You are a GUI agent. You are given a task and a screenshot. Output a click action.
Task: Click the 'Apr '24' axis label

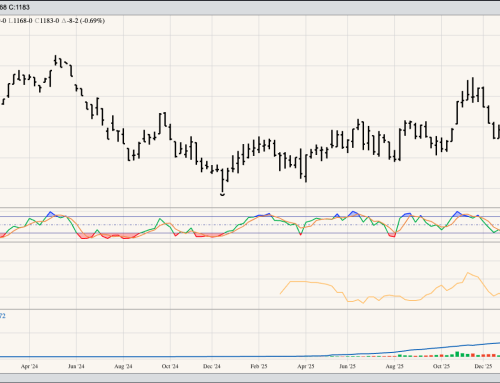tap(29, 366)
